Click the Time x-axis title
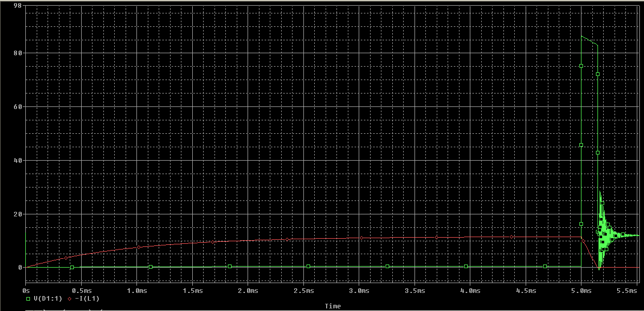Image resolution: width=644 pixels, height=311 pixels. pos(333,306)
